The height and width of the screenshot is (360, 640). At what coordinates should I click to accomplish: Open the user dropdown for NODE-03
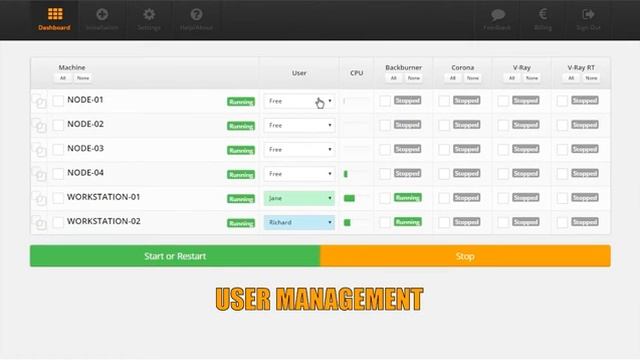(299, 149)
